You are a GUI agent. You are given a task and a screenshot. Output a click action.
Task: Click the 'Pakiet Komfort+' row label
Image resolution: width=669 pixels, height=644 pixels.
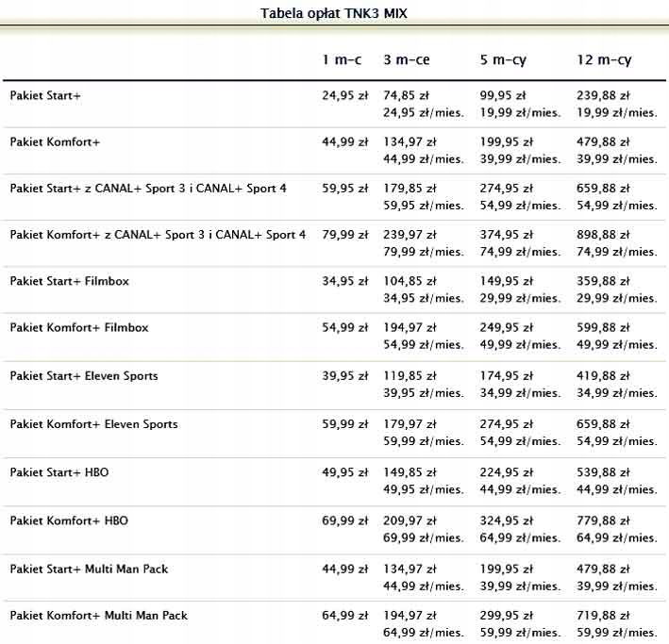pos(55,141)
